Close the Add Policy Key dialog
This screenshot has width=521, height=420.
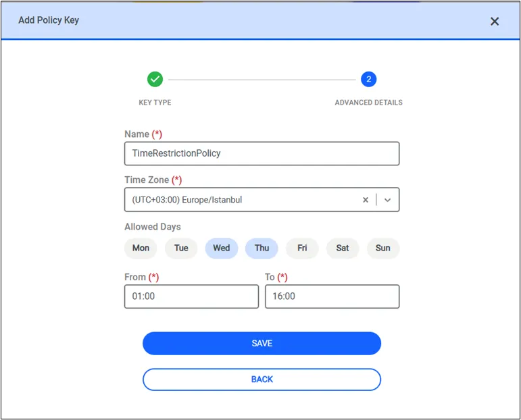(495, 22)
